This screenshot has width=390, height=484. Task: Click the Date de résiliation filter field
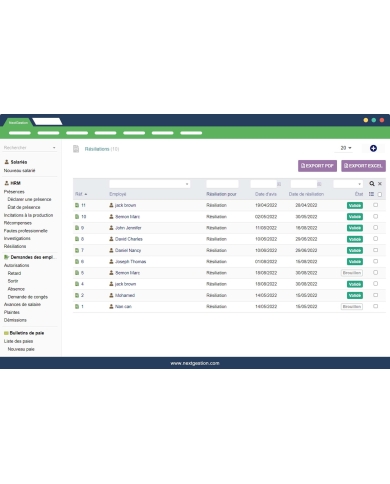[304, 184]
